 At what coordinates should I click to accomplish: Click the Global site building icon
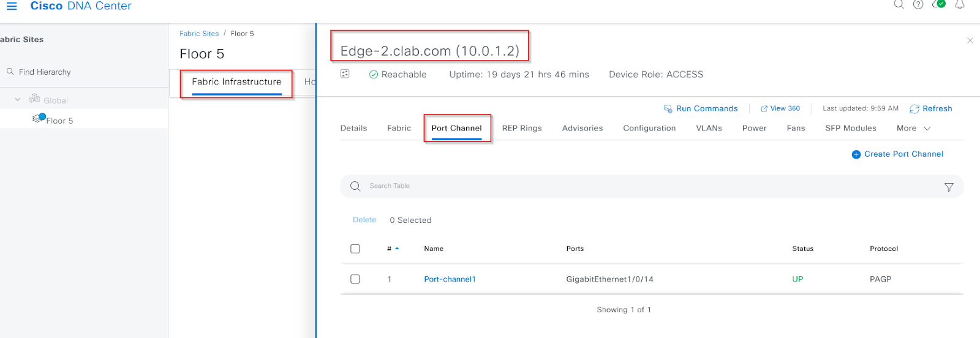[x=35, y=98]
